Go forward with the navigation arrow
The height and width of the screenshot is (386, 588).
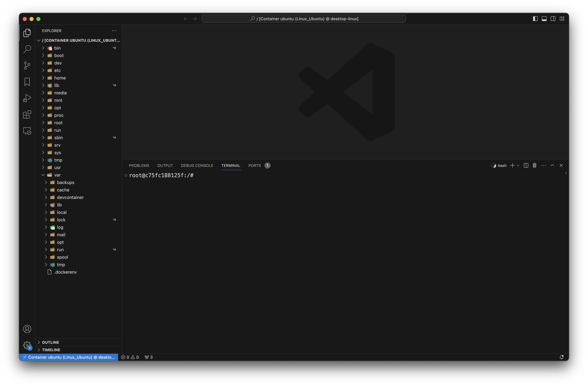point(195,19)
